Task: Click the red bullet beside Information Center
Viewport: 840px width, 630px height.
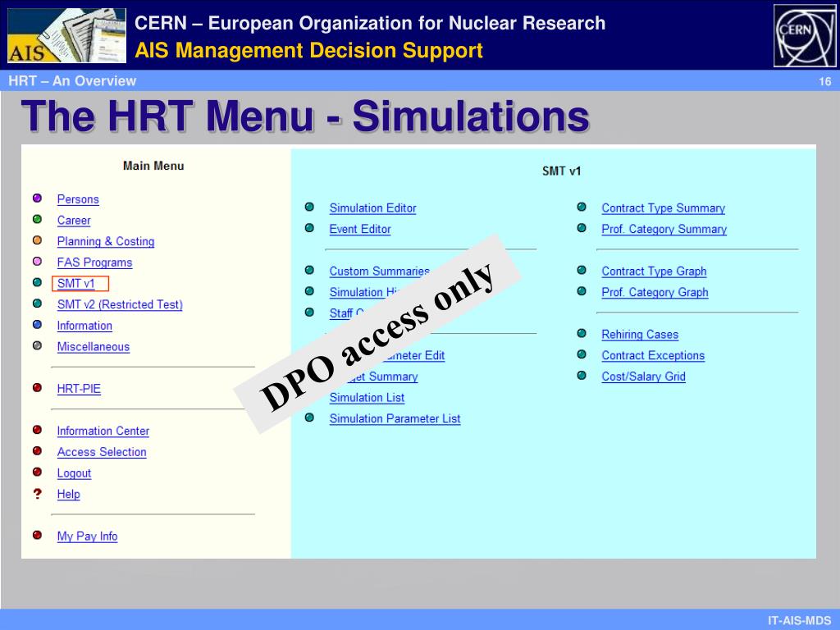Action: pos(37,430)
